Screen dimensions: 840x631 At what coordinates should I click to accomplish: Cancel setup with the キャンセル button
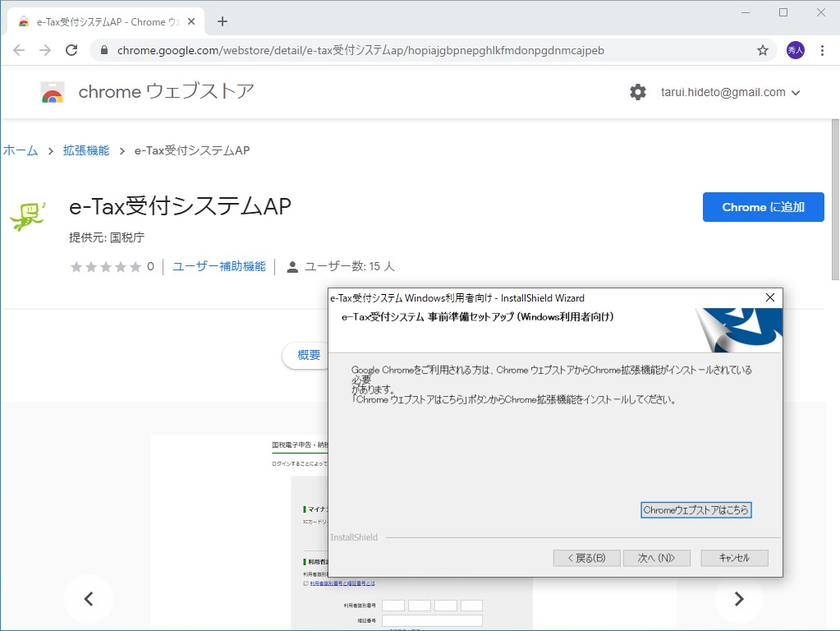733,557
